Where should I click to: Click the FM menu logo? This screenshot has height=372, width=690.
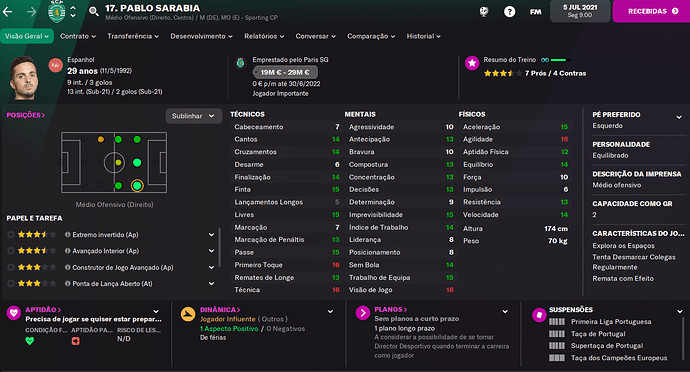[x=535, y=12]
